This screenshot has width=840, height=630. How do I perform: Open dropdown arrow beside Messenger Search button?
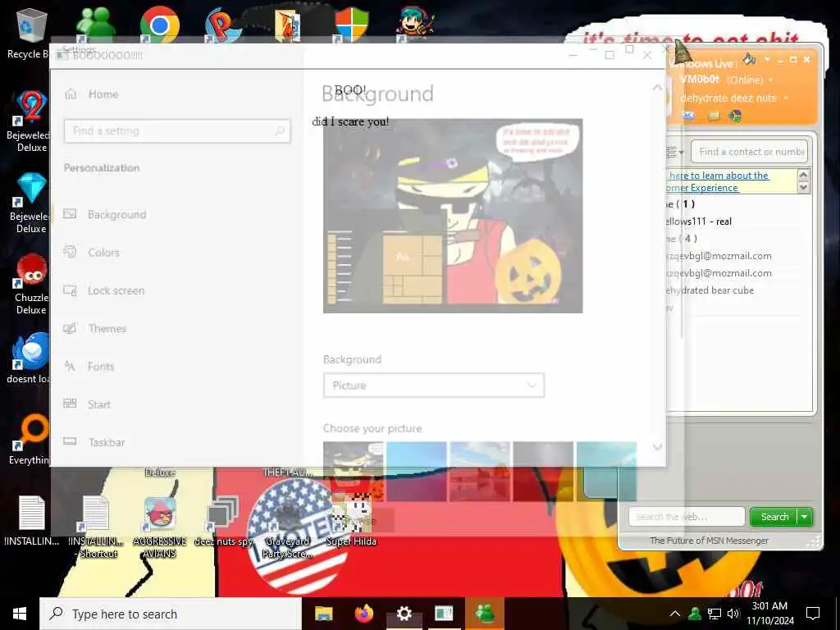(805, 517)
